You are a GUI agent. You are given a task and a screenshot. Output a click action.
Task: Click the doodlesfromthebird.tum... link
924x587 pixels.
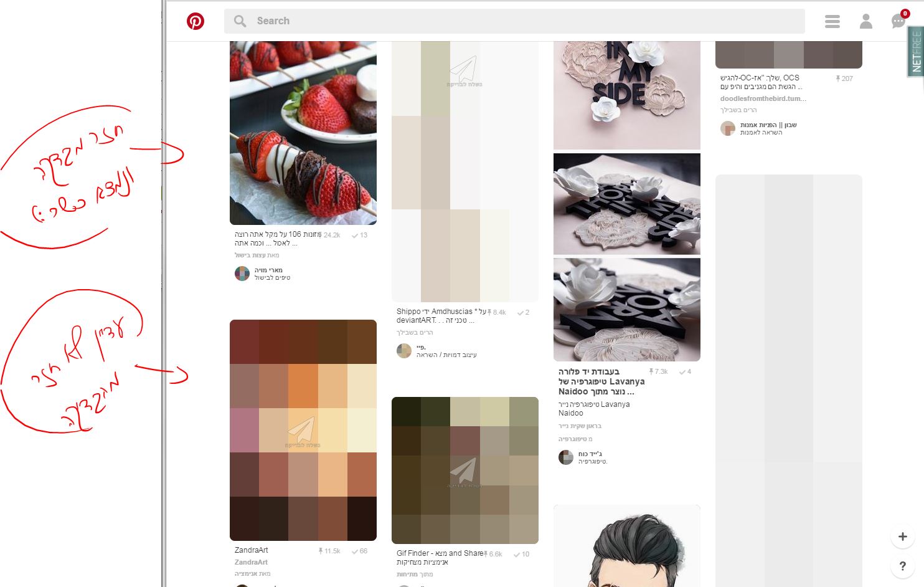coord(763,98)
